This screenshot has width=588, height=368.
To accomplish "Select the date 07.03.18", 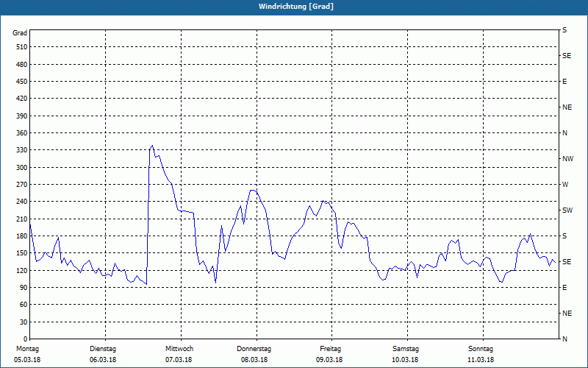I will pyautogui.click(x=179, y=360).
